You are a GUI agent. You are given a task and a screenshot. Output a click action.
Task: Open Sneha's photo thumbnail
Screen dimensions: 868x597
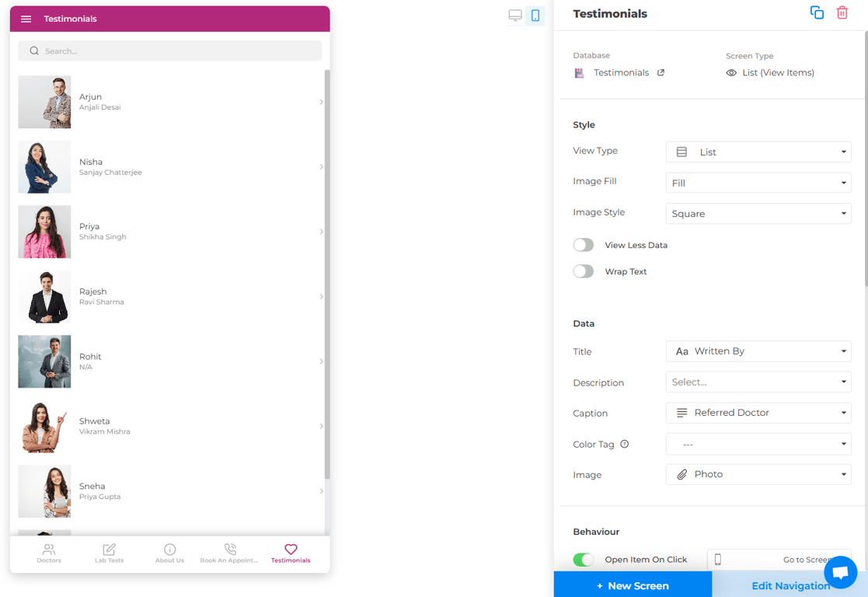pos(44,491)
